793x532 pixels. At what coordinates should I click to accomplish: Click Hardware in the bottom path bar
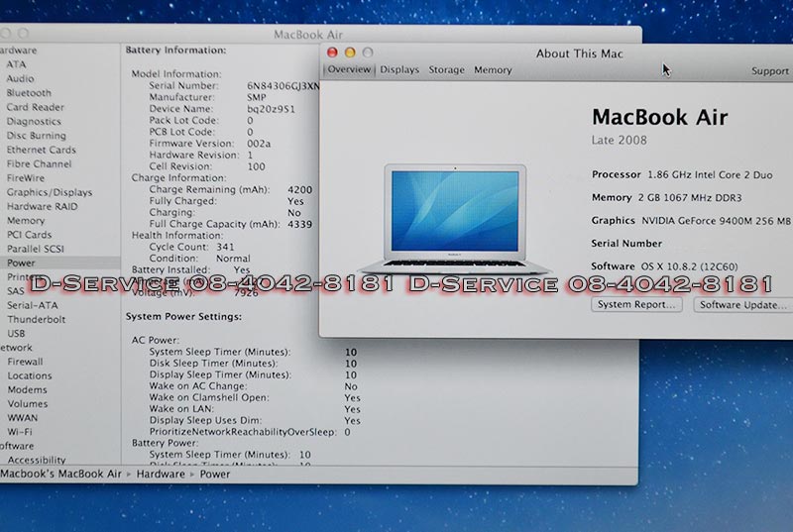pyautogui.click(x=161, y=474)
